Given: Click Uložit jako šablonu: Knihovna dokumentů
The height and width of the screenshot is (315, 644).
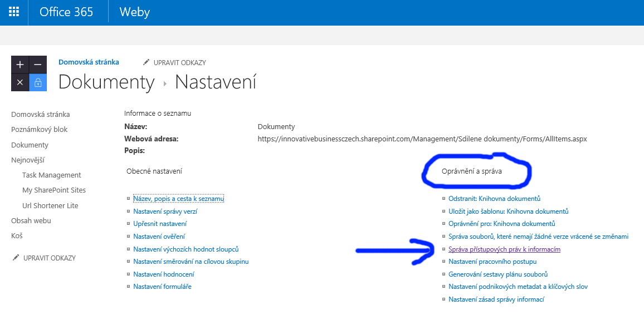Looking at the screenshot, I should coord(509,211).
